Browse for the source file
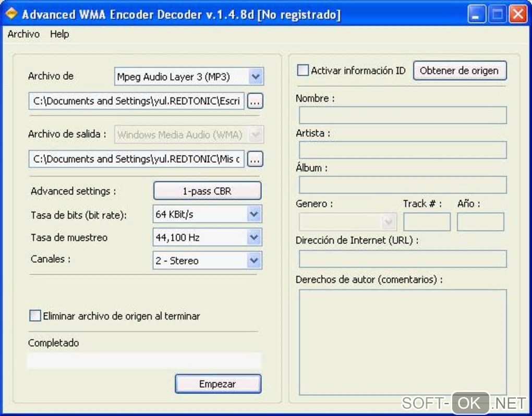 tap(255, 101)
